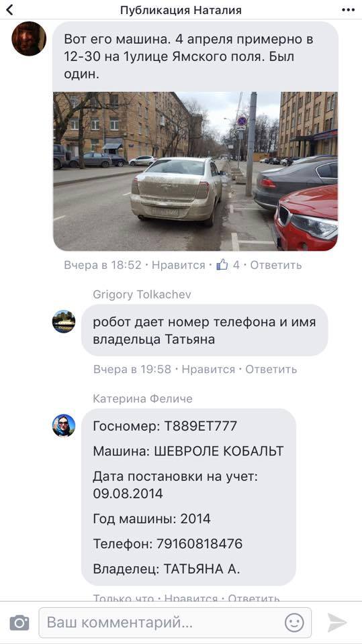This screenshot has width=362, height=644.
Task: Open the emoji smiley picker
Action: 294,623
